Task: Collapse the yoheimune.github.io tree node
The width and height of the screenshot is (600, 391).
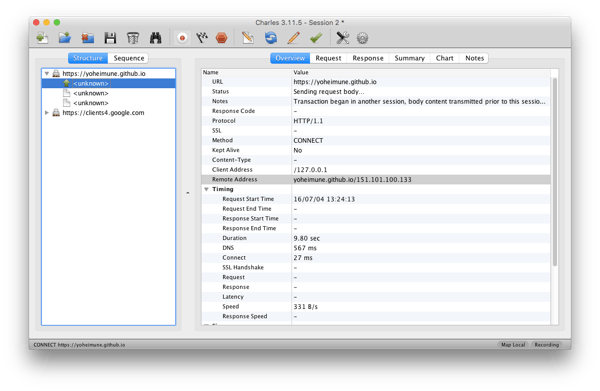Action: tap(47, 73)
